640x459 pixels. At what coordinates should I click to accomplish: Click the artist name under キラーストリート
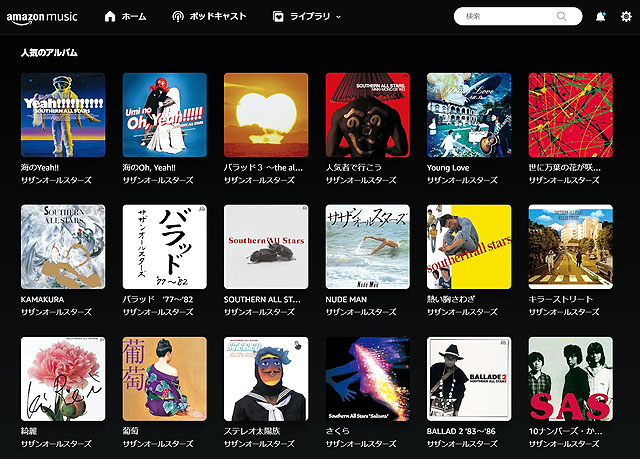point(564,312)
